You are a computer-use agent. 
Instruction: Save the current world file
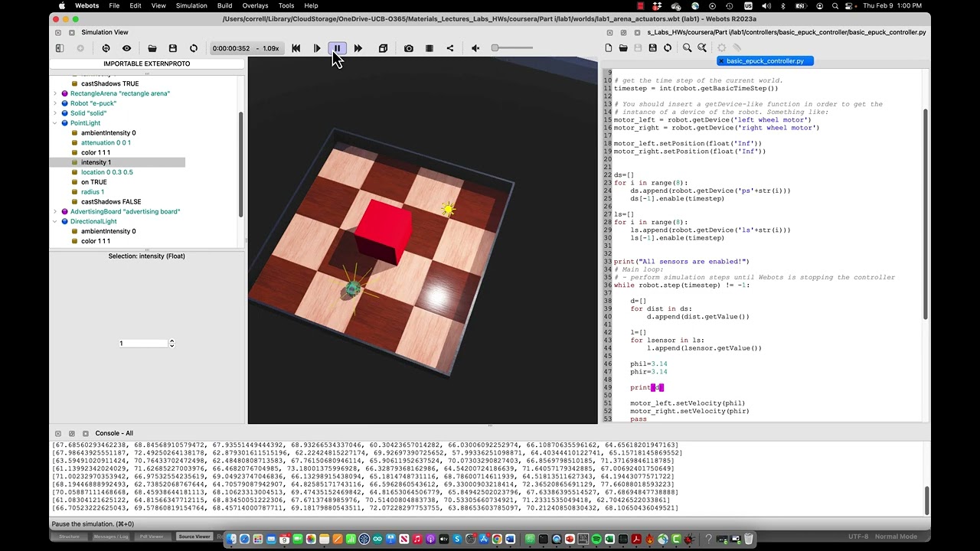coord(173,48)
